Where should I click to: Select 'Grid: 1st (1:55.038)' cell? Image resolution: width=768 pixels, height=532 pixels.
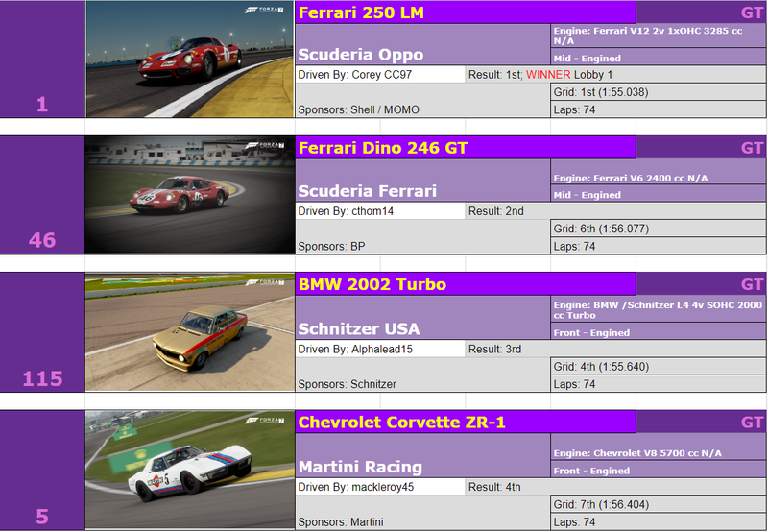click(x=659, y=92)
